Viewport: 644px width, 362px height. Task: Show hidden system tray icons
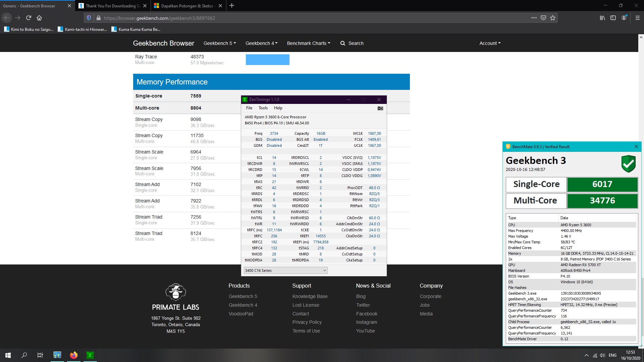point(586,355)
